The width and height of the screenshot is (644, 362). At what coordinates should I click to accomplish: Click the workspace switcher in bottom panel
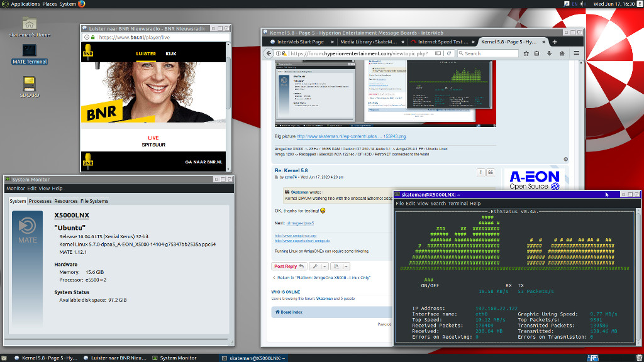point(592,358)
